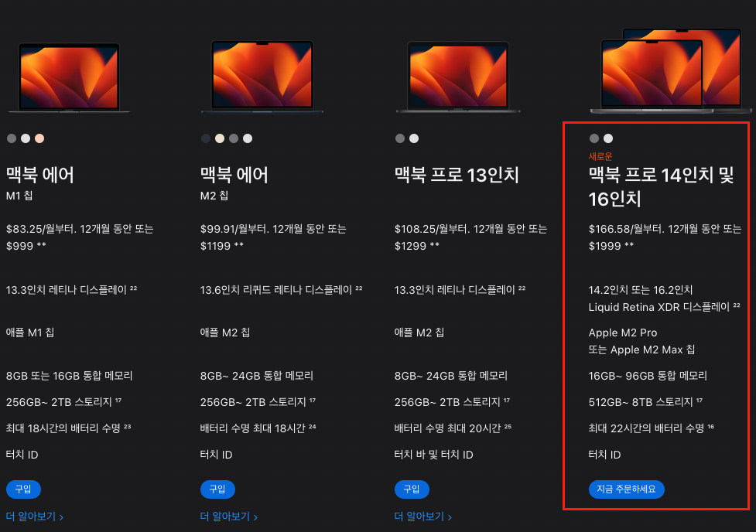756x532 pixels.
Task: Click 구입 button under MacBook Air M2
Action: [217, 489]
